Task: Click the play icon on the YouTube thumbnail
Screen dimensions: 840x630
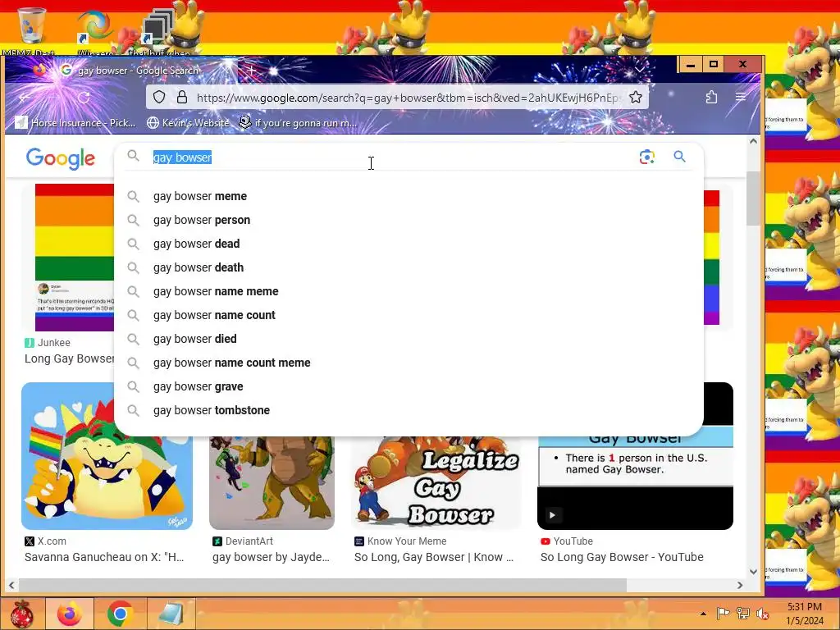Action: click(x=552, y=515)
